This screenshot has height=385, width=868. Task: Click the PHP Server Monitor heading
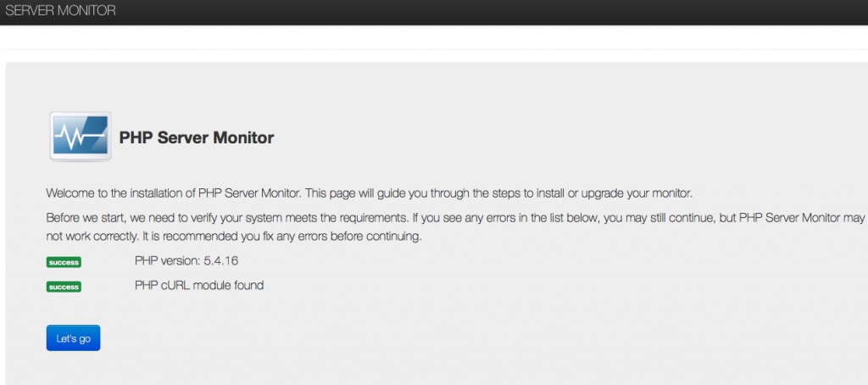click(197, 137)
